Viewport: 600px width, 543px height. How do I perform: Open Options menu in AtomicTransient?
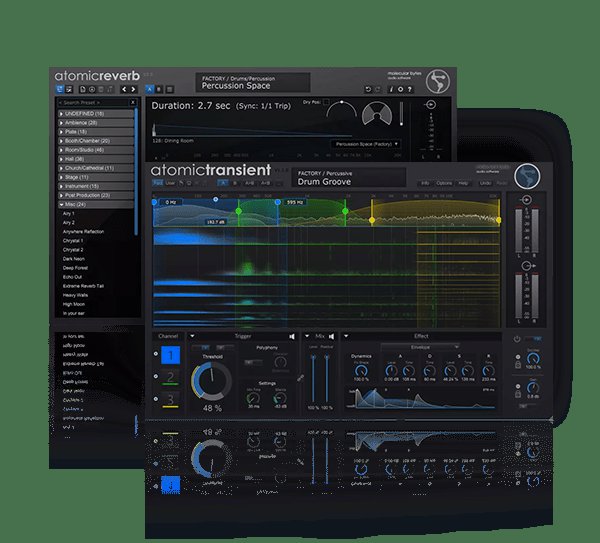point(444,183)
